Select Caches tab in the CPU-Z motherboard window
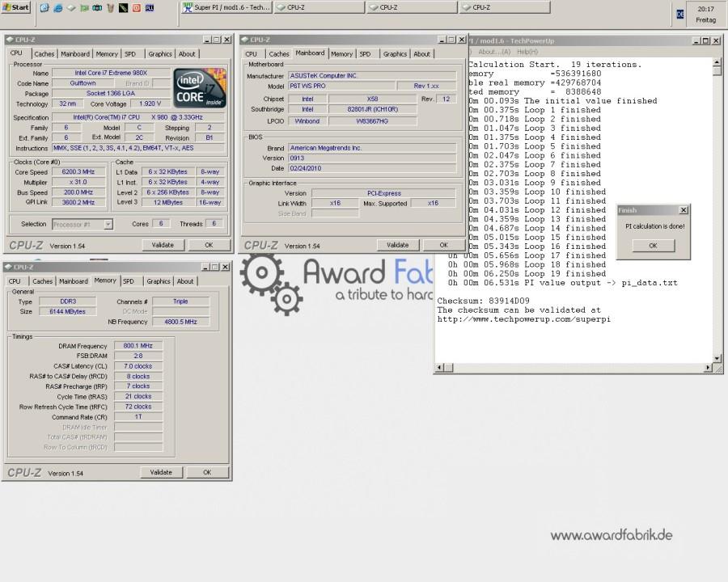This screenshot has height=582, width=728. (x=279, y=54)
